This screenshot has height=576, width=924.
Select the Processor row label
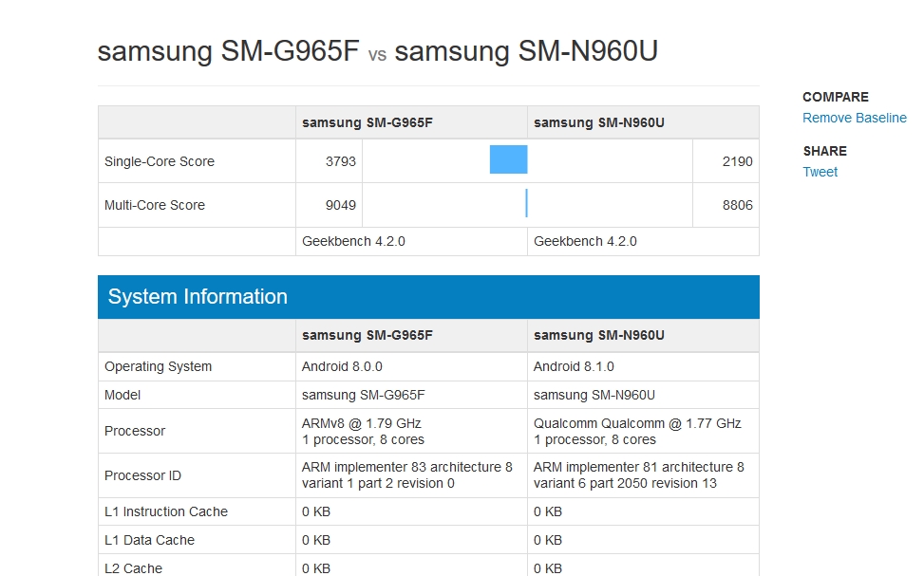tap(134, 431)
